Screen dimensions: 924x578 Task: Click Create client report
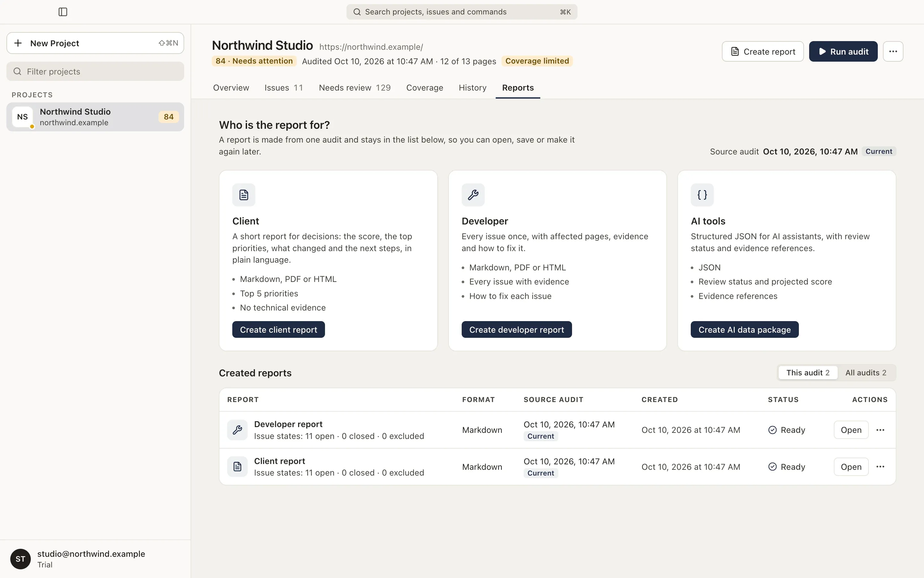pos(278,329)
